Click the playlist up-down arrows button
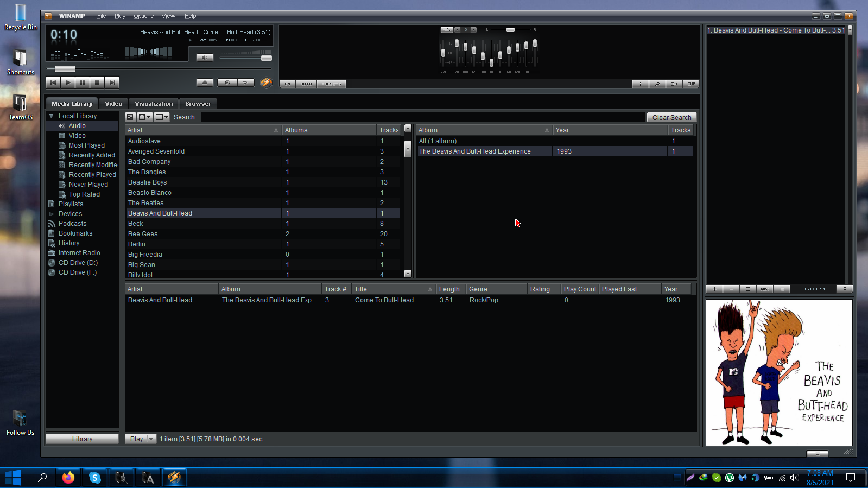Viewport: 868px width, 488px height. [845, 289]
